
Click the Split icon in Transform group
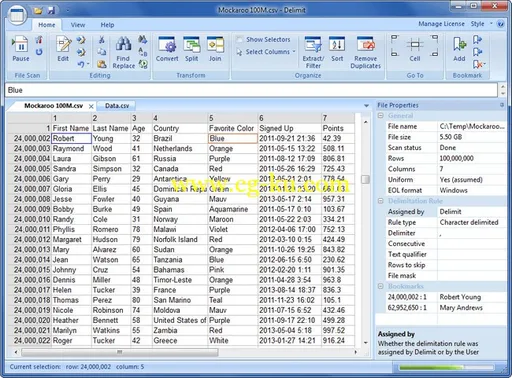191,45
